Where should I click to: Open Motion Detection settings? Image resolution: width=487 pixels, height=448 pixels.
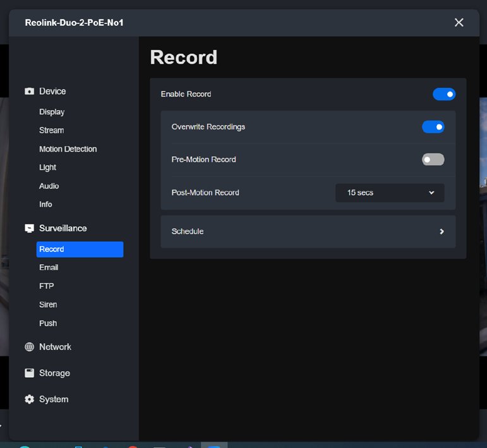click(68, 149)
